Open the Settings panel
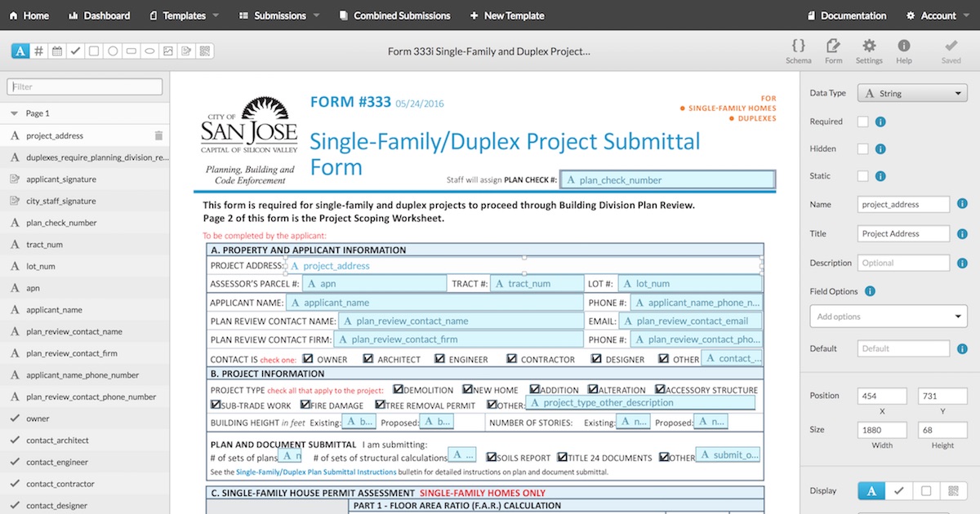 click(x=869, y=50)
